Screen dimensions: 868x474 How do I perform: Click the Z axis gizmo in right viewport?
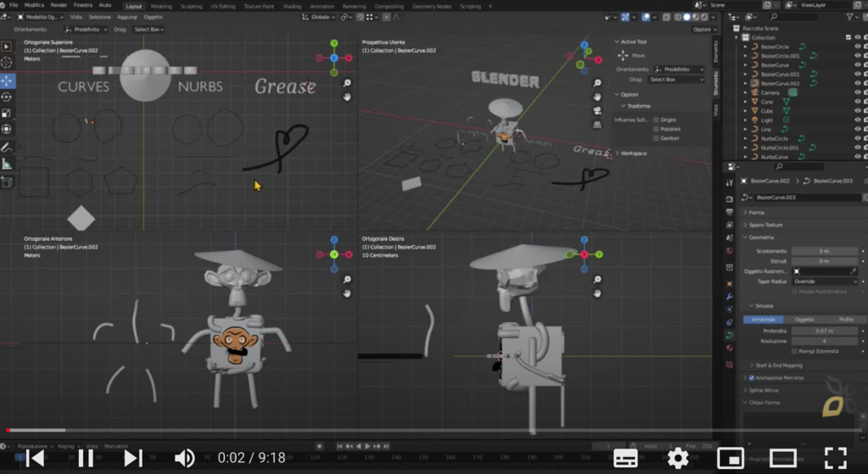(x=584, y=240)
